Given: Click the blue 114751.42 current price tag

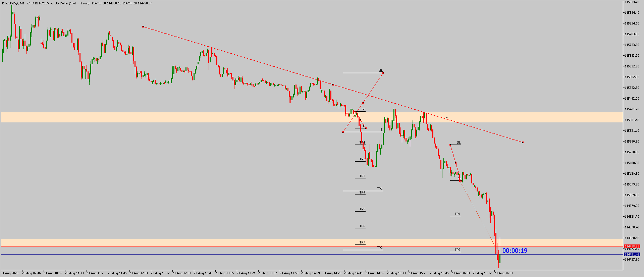Looking at the screenshot, I should point(632,255).
